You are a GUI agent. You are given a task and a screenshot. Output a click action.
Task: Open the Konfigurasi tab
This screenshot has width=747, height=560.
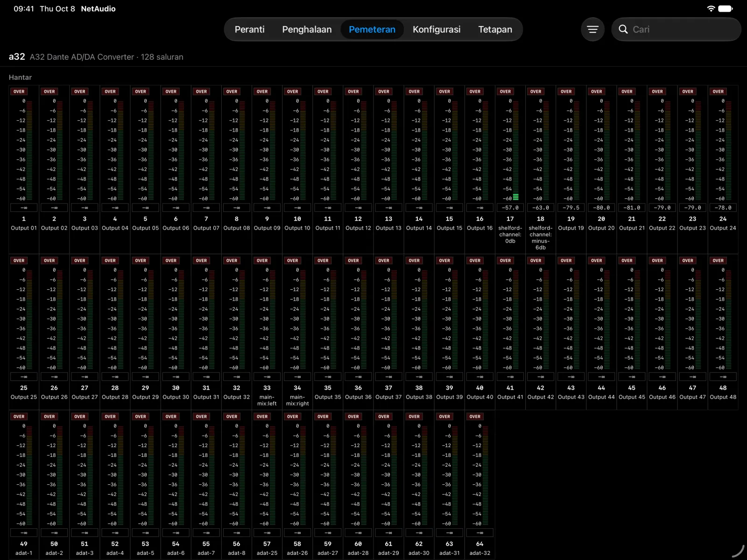tap(437, 29)
